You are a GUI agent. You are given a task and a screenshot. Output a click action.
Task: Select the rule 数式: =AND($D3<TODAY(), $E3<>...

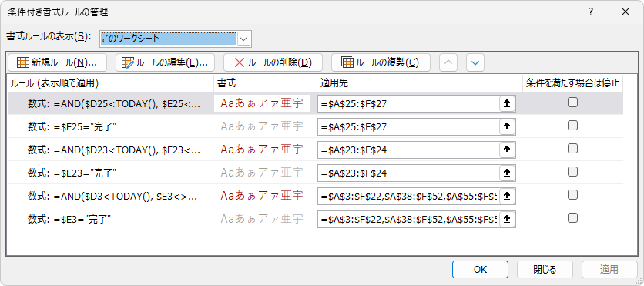tap(112, 196)
